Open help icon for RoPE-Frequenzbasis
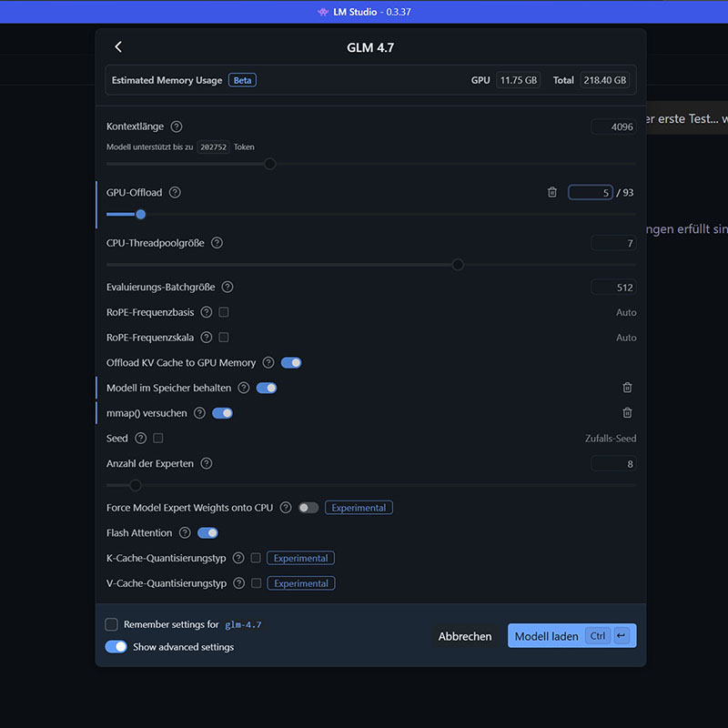Screen dimensions: 728x728 pos(207,312)
